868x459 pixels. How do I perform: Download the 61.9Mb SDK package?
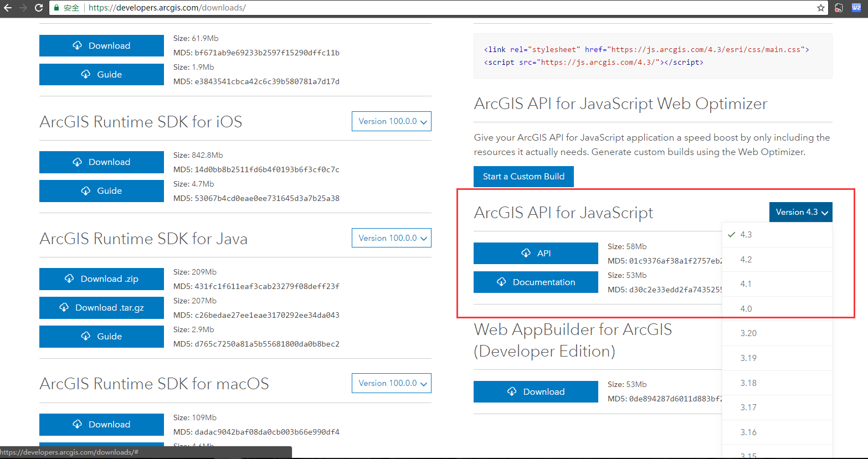tap(101, 45)
